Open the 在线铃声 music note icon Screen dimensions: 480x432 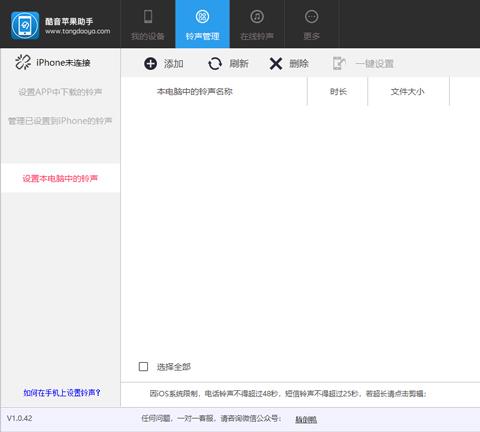(x=257, y=16)
